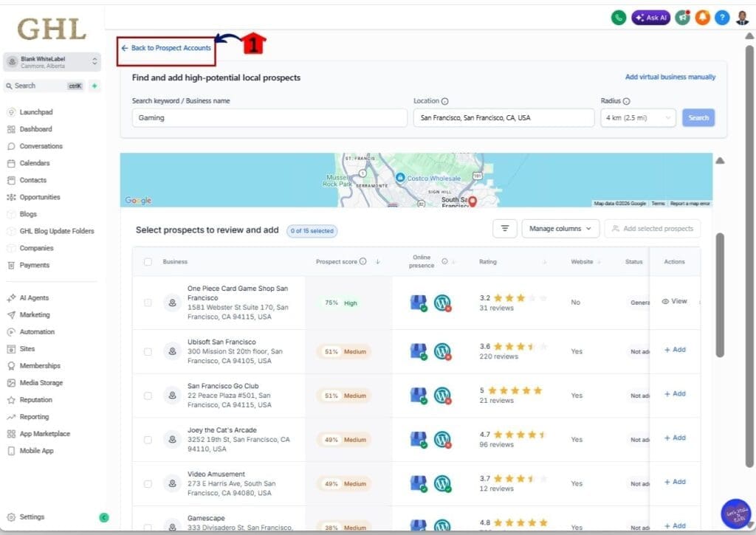The height and width of the screenshot is (535, 756).
Task: Open the Blank WhiteLabel account switcher
Action: 52,62
